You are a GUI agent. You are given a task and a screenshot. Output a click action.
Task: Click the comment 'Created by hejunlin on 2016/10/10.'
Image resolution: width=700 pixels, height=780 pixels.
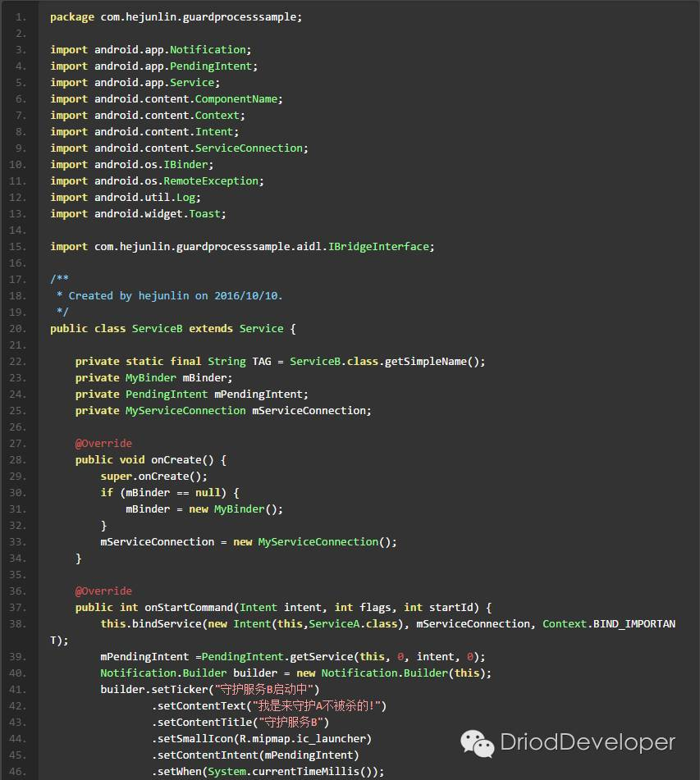(176, 296)
